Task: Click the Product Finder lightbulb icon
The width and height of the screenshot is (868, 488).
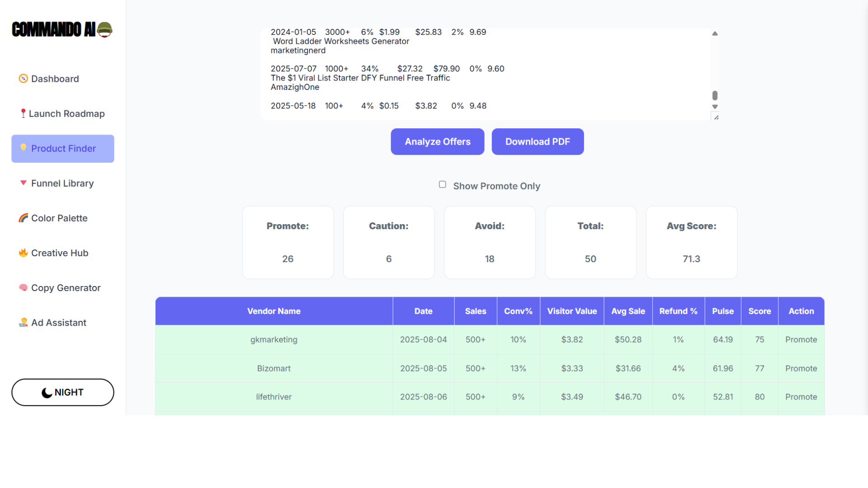Action: [x=23, y=148]
